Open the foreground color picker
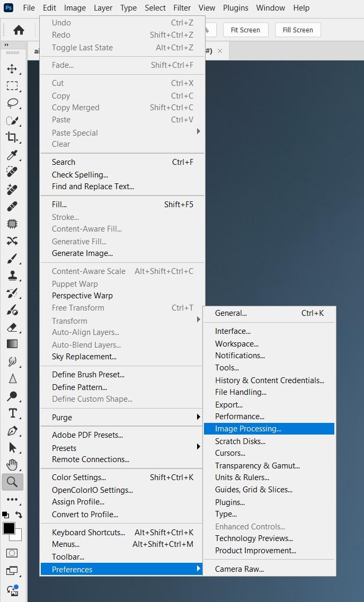 pyautogui.click(x=9, y=528)
